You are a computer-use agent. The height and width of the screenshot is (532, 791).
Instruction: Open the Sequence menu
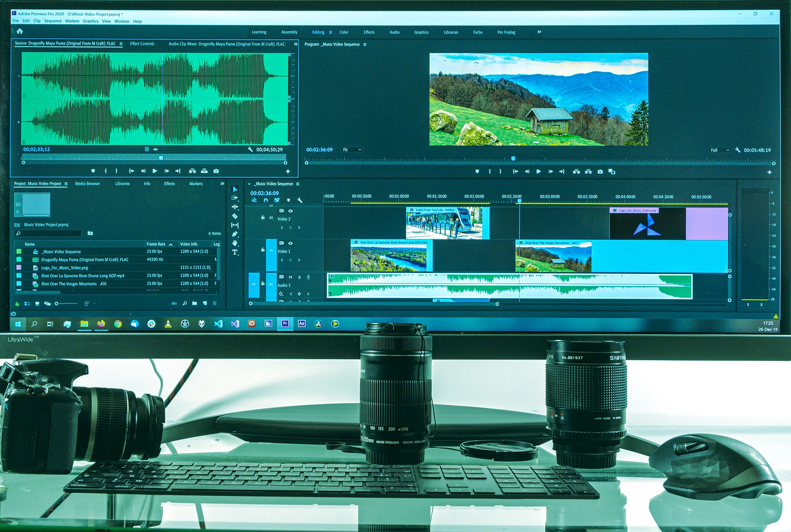[x=53, y=21]
